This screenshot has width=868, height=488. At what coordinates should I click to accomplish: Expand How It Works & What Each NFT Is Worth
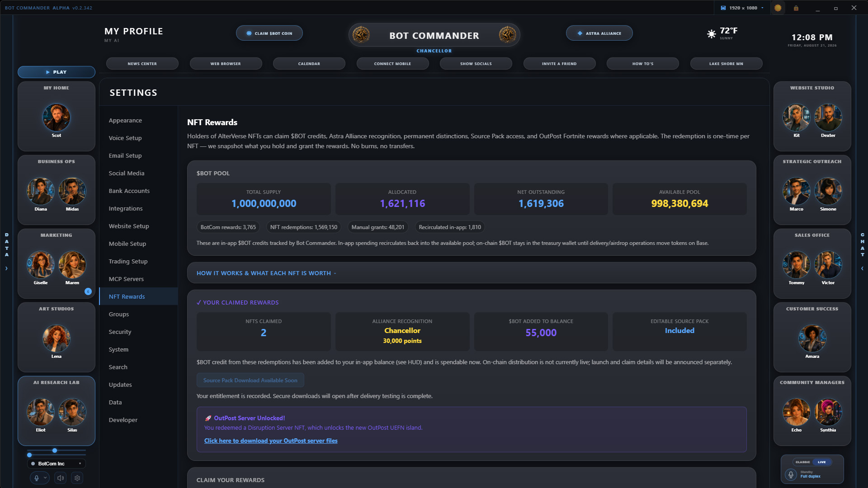472,273
